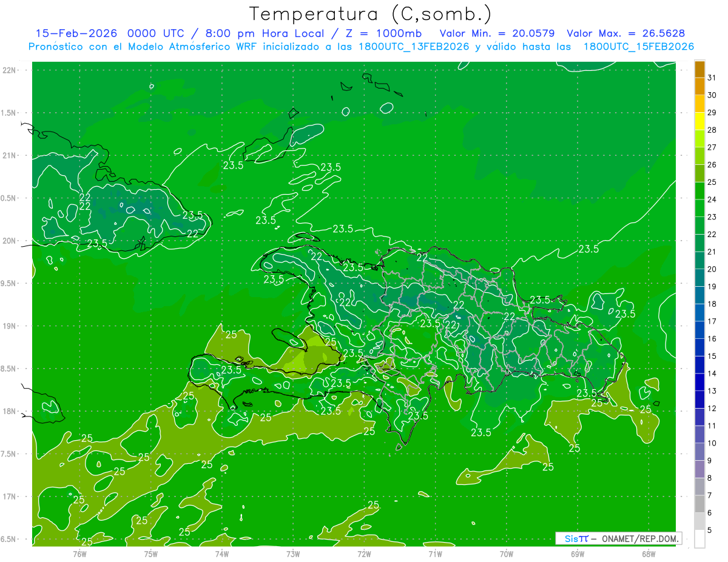The height and width of the screenshot is (562, 728).
Task: Click the "Z = 1000mb" pressure level text
Action: (385, 33)
